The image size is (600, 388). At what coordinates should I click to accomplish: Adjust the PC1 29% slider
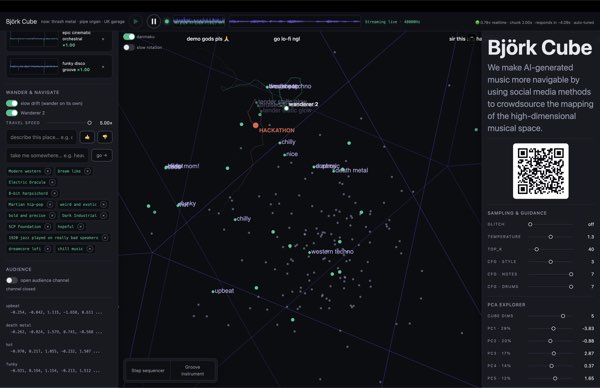point(553,328)
